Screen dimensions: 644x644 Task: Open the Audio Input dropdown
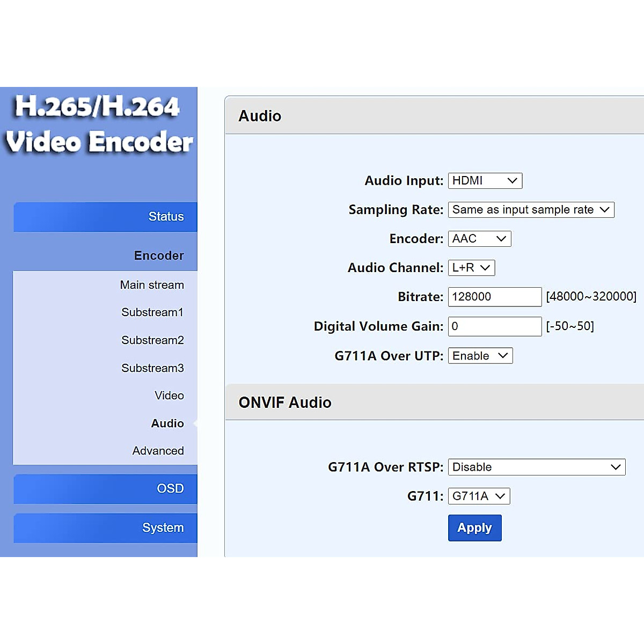(485, 181)
